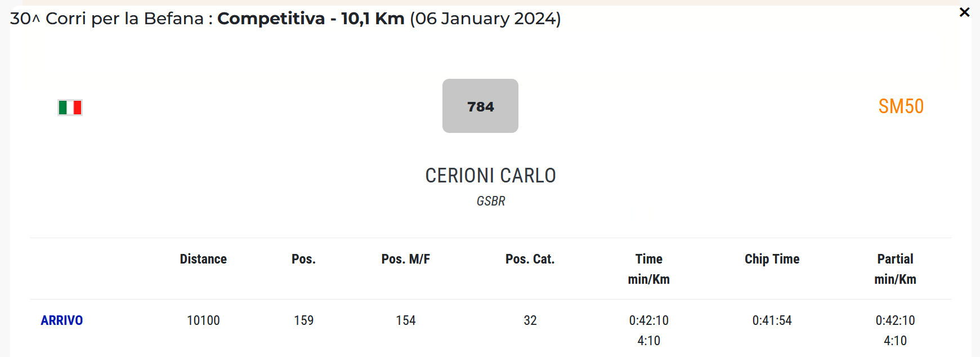Click the Time min/Km column header
Screen dimensions: 980x357
tap(648, 269)
